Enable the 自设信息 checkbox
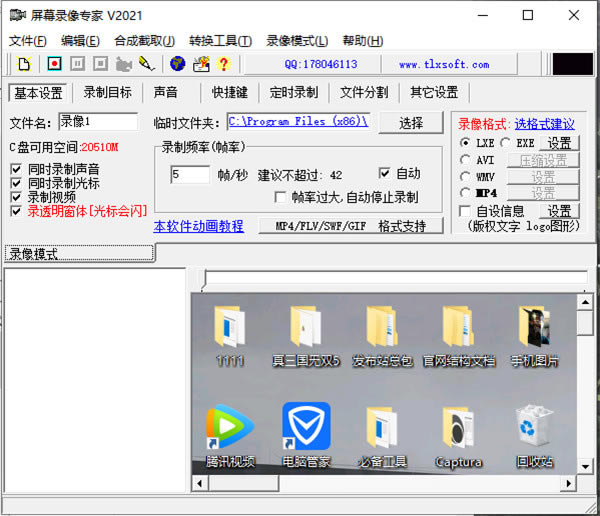The image size is (600, 516). pos(465,211)
